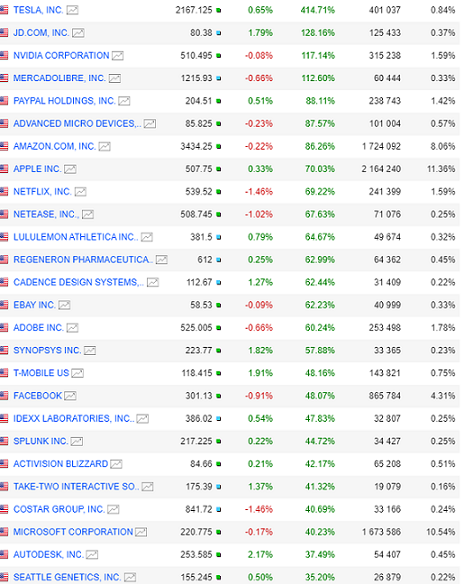Select Tesla's price value 2167.125

tap(194, 10)
